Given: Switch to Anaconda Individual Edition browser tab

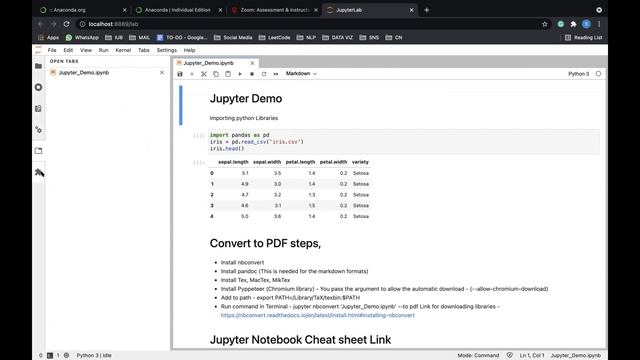Looking at the screenshot, I should pos(178,10).
